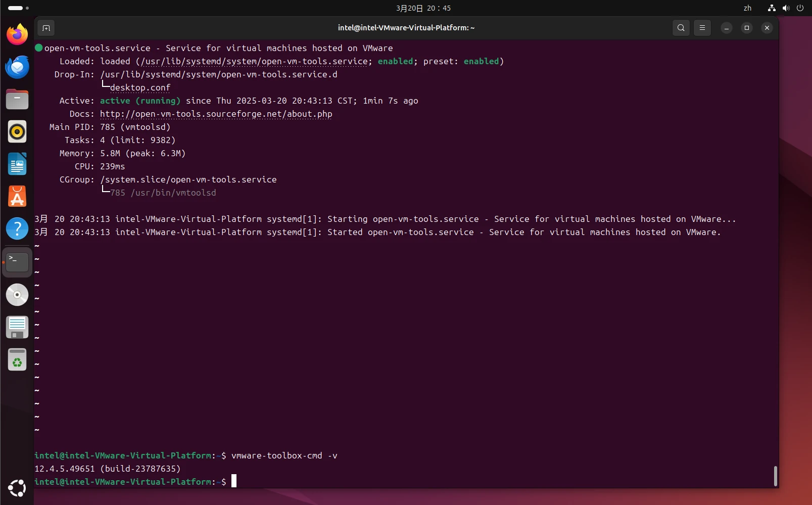Screen dimensions: 812x505
Task: Open Rhythmbox music player icon
Action: pos(17,131)
